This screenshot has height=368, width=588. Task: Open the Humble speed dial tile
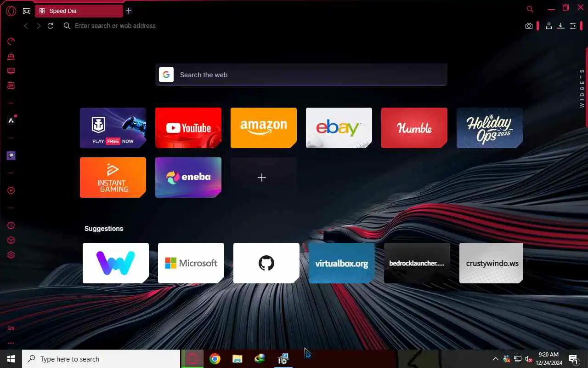pos(414,128)
